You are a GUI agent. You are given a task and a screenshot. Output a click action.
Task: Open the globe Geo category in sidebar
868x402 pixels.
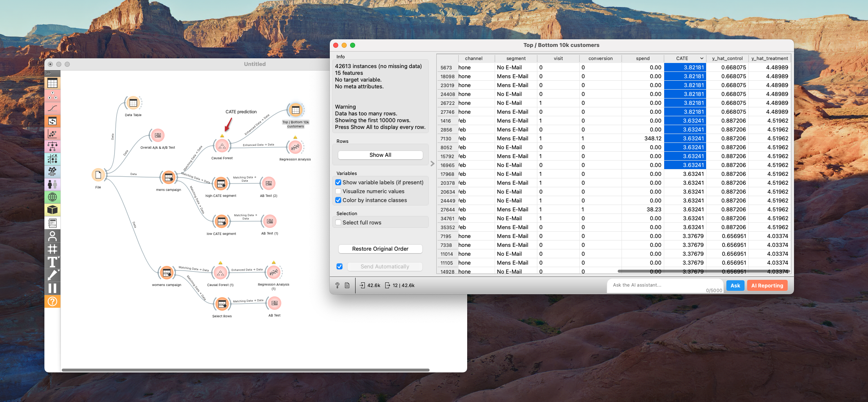pos(52,197)
